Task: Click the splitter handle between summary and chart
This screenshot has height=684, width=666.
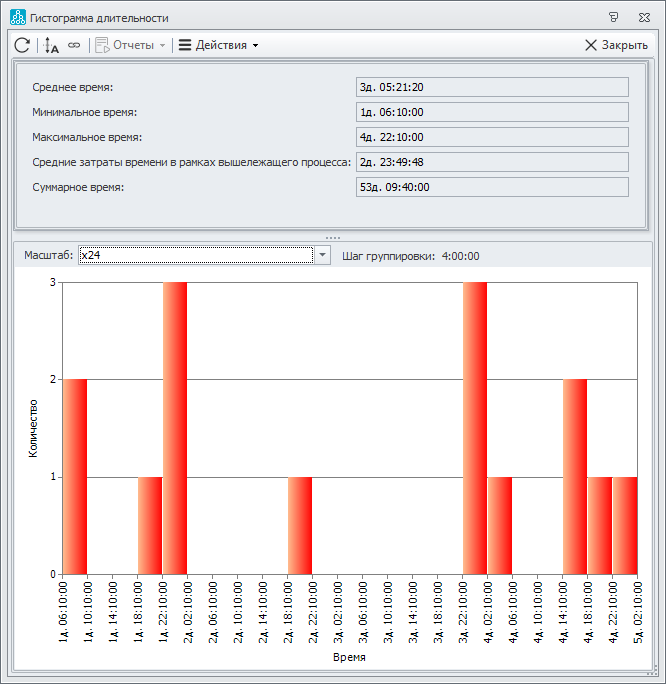Action: point(332,237)
